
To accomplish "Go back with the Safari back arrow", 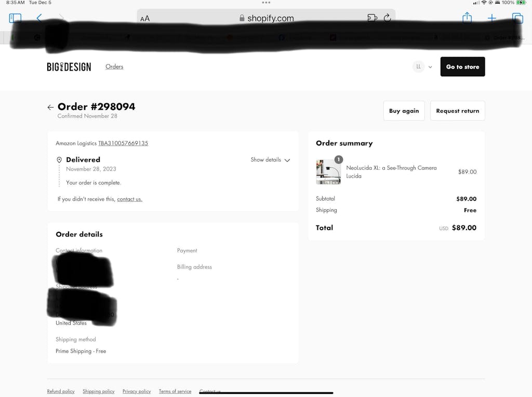I will pyautogui.click(x=39, y=18).
